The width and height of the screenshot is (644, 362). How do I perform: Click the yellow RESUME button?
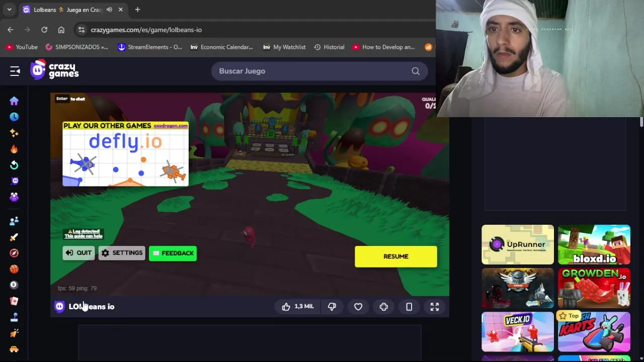396,256
